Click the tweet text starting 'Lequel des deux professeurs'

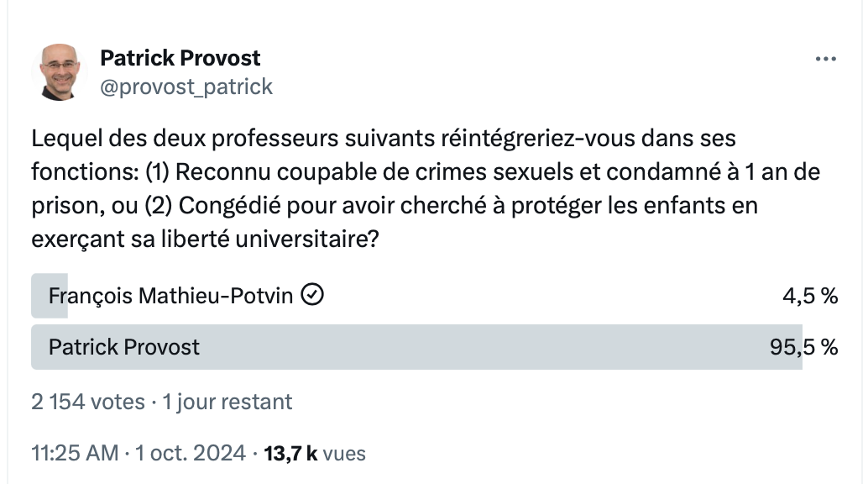(x=425, y=188)
